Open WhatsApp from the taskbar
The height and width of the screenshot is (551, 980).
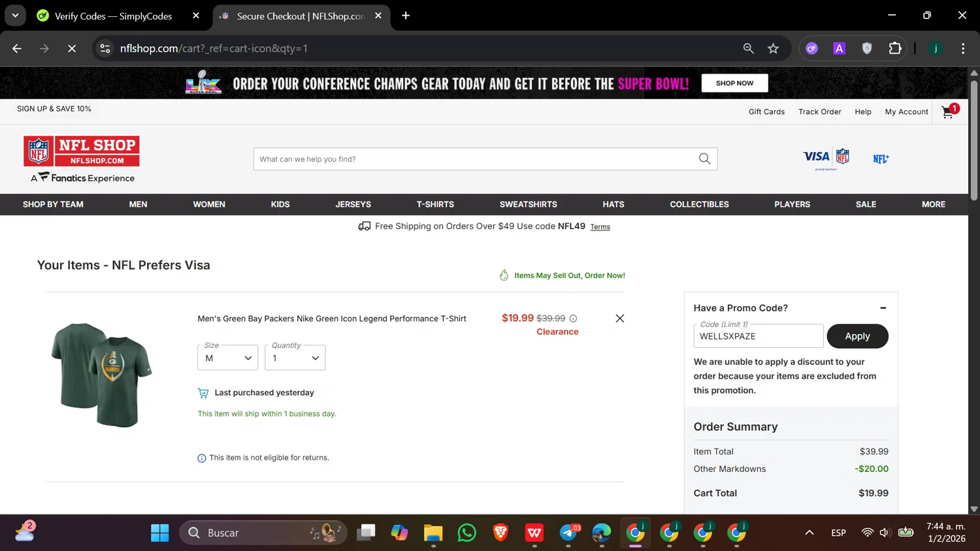pyautogui.click(x=467, y=533)
